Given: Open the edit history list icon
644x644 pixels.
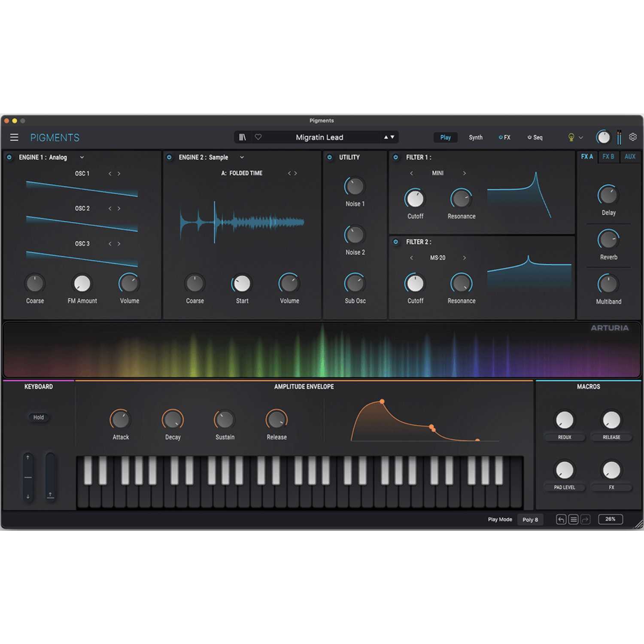Looking at the screenshot, I should [x=573, y=519].
